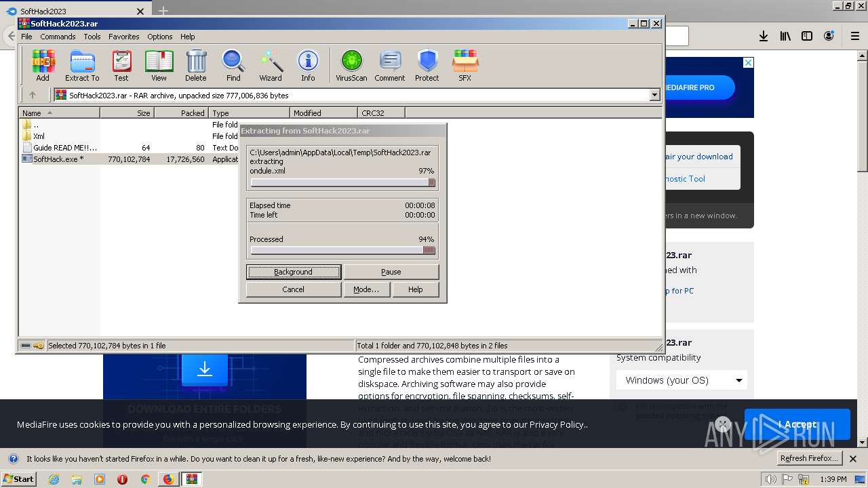Toggle the Firefox sidebar icon

pyautogui.click(x=807, y=37)
